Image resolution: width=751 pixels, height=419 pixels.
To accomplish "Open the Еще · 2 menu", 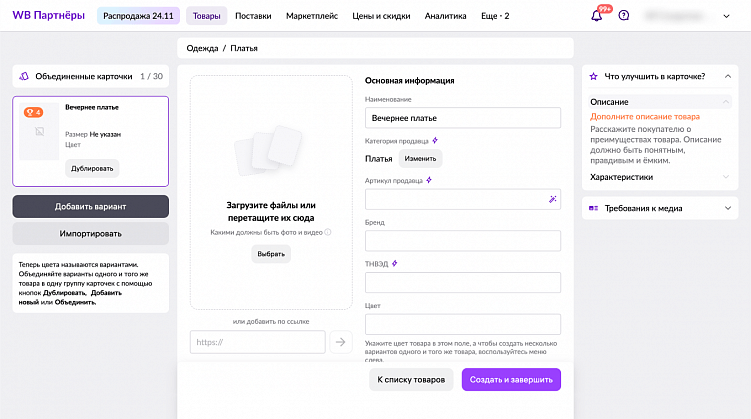I will pos(495,16).
